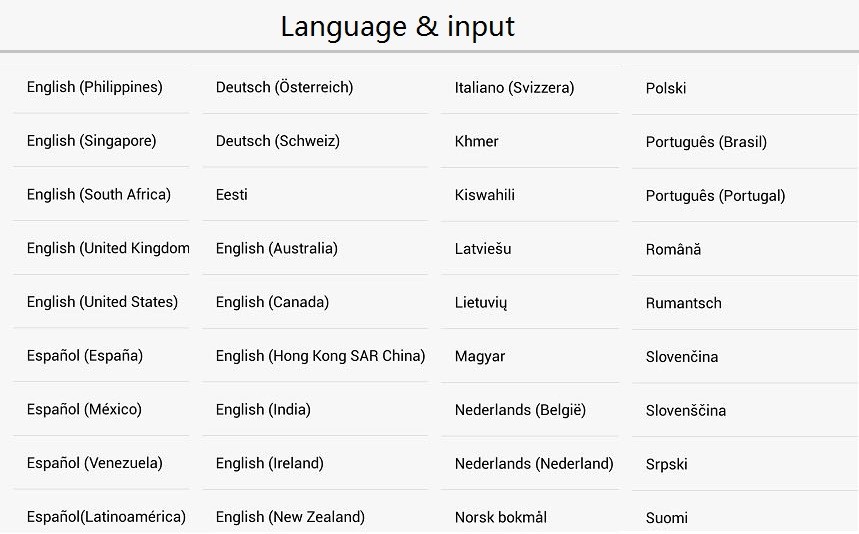Select Slovenščina language entry
The height and width of the screenshot is (534, 859).
pos(686,411)
